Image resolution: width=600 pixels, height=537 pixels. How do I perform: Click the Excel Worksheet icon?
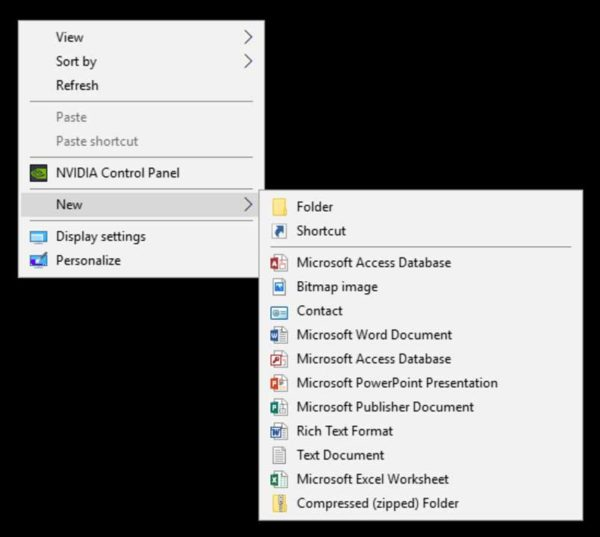[x=279, y=479]
